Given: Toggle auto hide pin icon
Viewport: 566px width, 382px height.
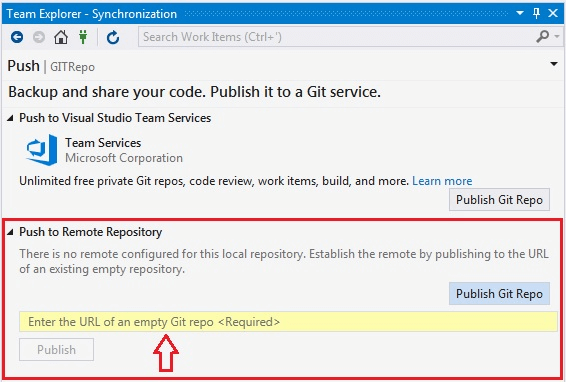Looking at the screenshot, I should click(536, 13).
